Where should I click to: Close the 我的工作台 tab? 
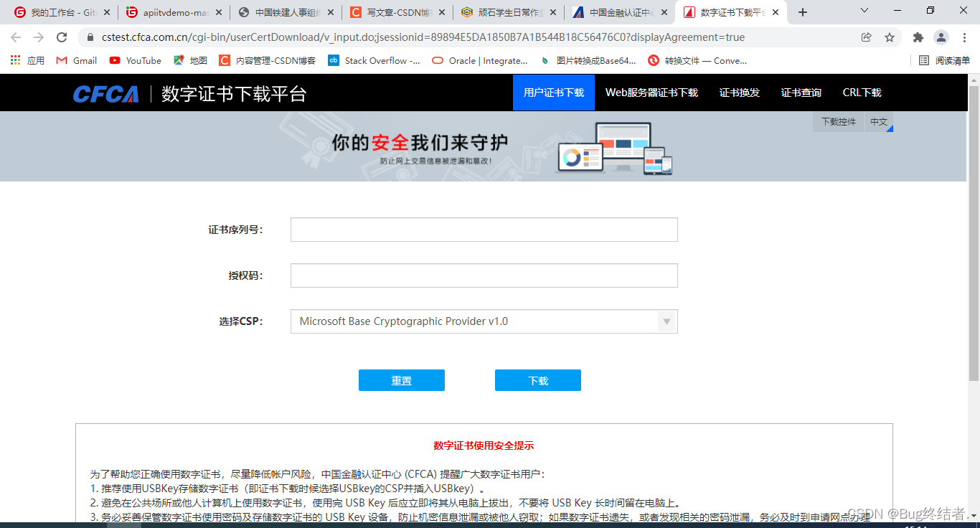point(106,12)
